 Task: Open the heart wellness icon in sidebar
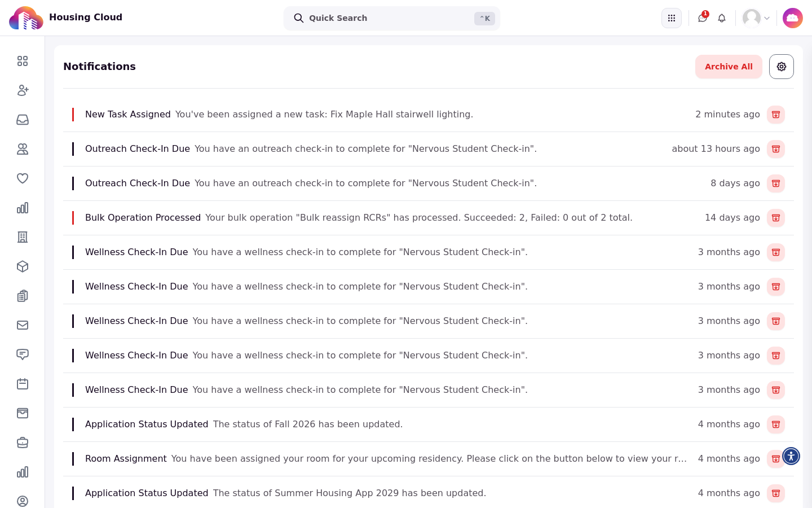23,178
